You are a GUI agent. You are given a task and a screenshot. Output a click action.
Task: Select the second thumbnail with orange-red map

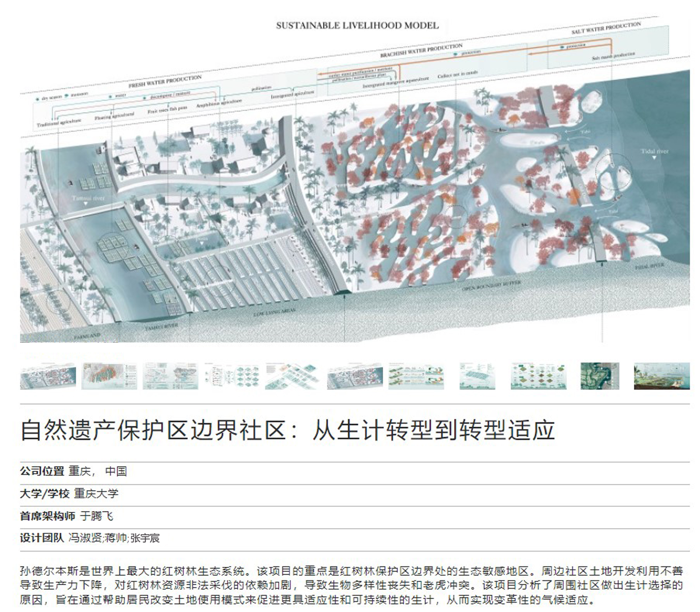[x=109, y=376]
